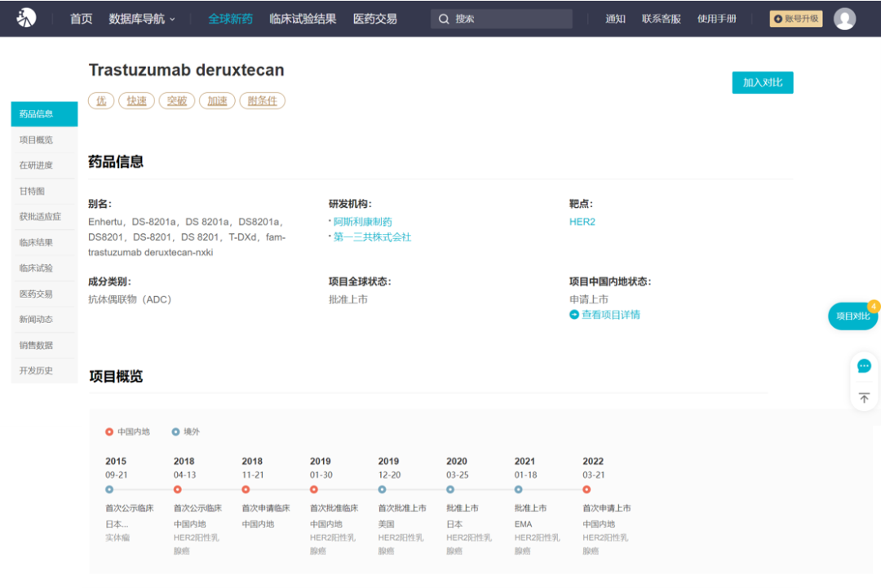Select 甘特图 in the sidebar
This screenshot has height=588, width=881.
(44, 191)
